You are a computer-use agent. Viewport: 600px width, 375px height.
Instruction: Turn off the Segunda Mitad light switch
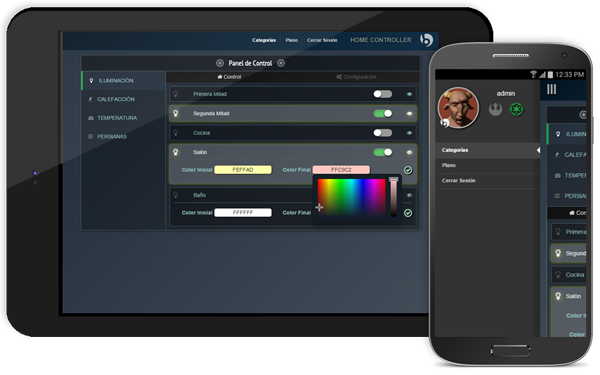(x=383, y=114)
